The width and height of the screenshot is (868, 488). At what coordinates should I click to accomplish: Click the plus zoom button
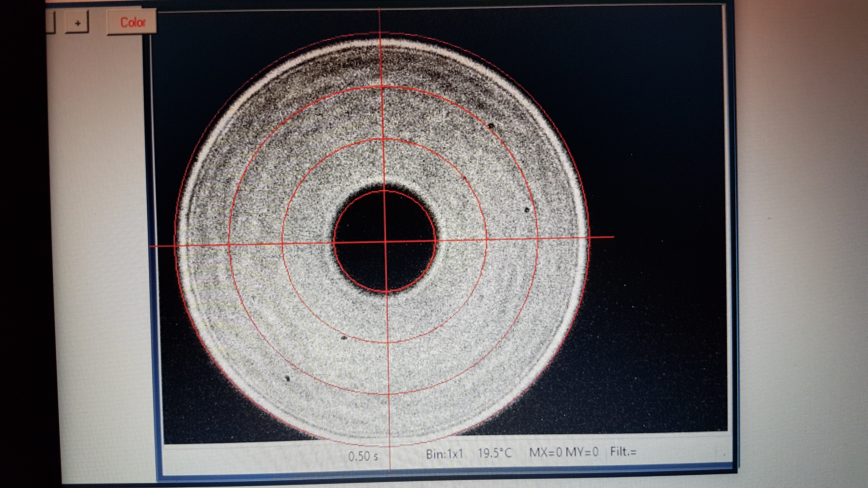pos(78,23)
